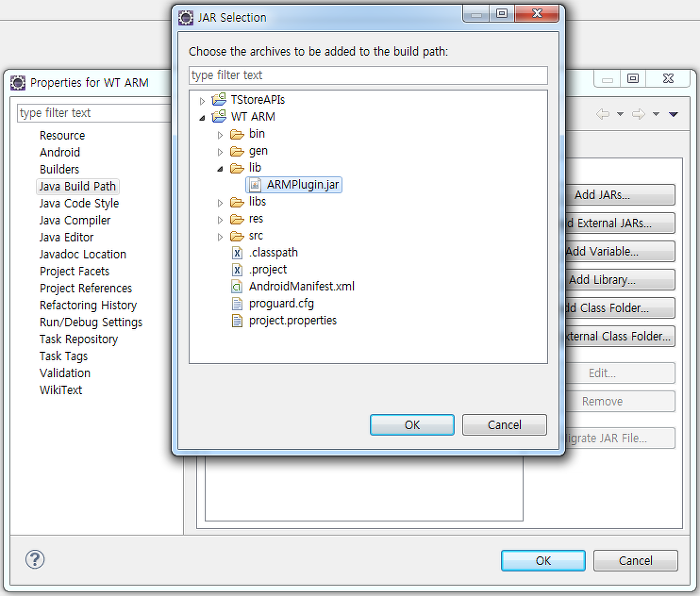
Task: Click the proguard.cfg file icon
Action: pyautogui.click(x=237, y=304)
